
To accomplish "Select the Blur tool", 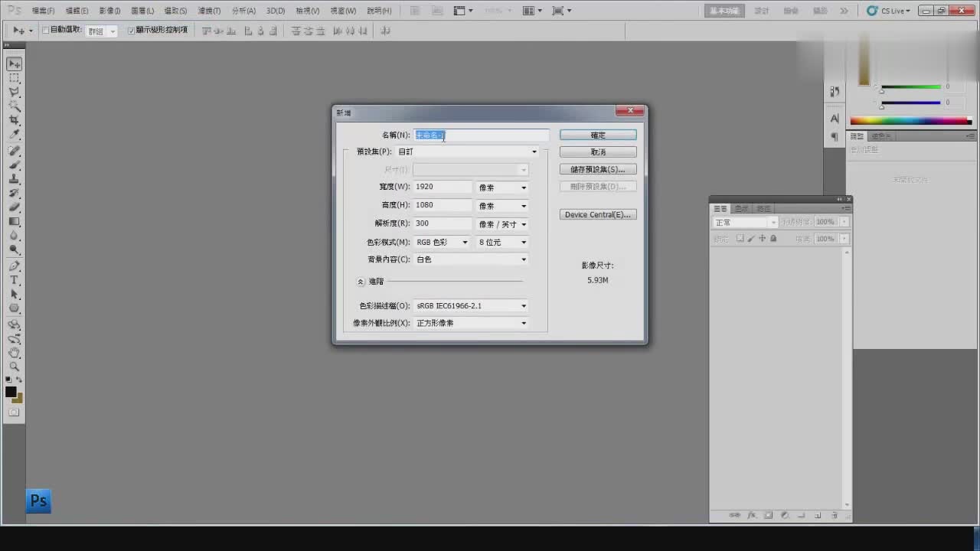I will point(14,235).
